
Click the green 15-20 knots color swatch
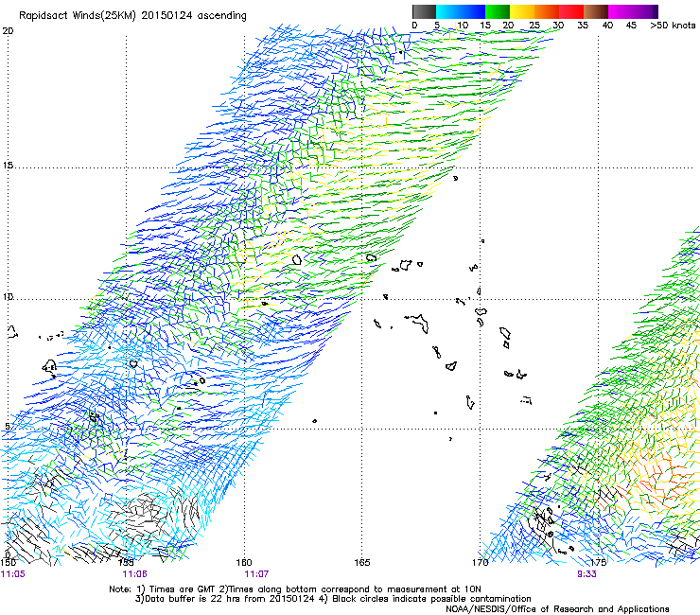point(498,11)
